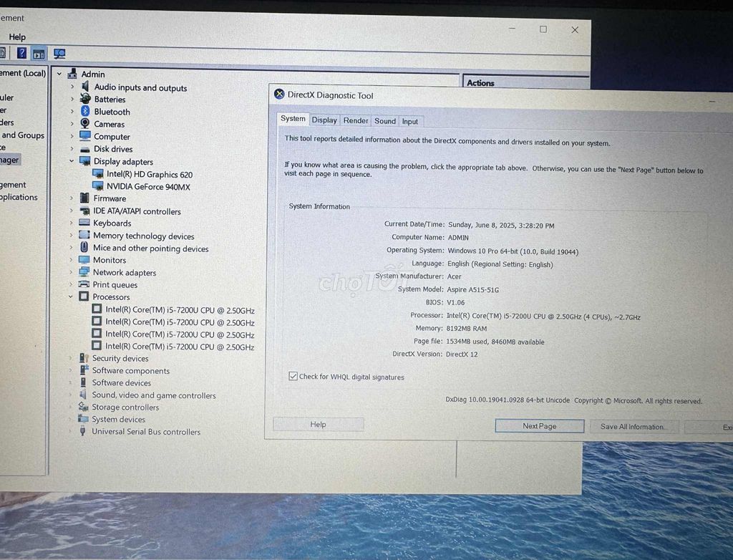Select the Firmware category icon
Viewport: 733px width, 560px height.
(x=84, y=198)
